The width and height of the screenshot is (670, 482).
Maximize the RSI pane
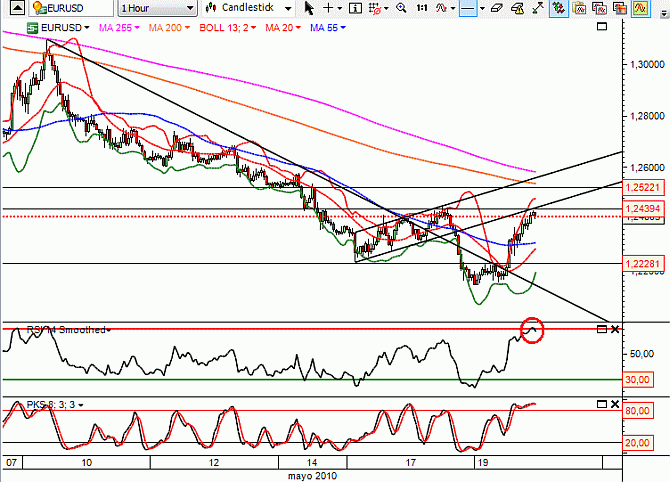point(602,329)
